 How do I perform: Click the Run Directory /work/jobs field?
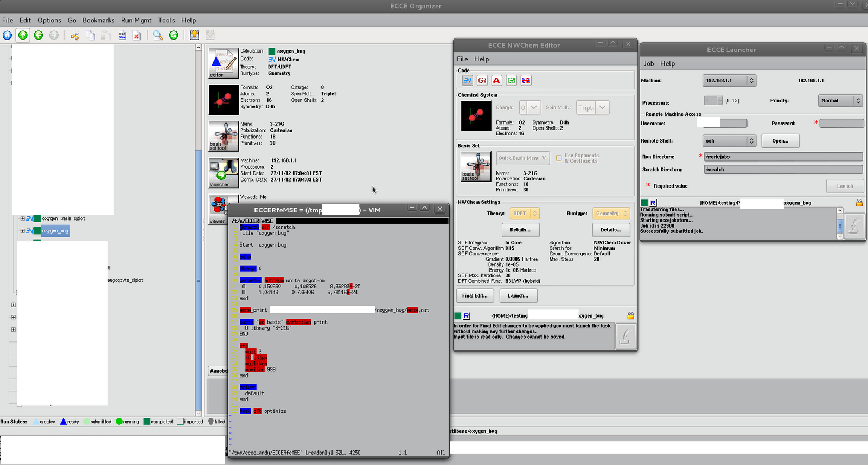[x=783, y=157]
